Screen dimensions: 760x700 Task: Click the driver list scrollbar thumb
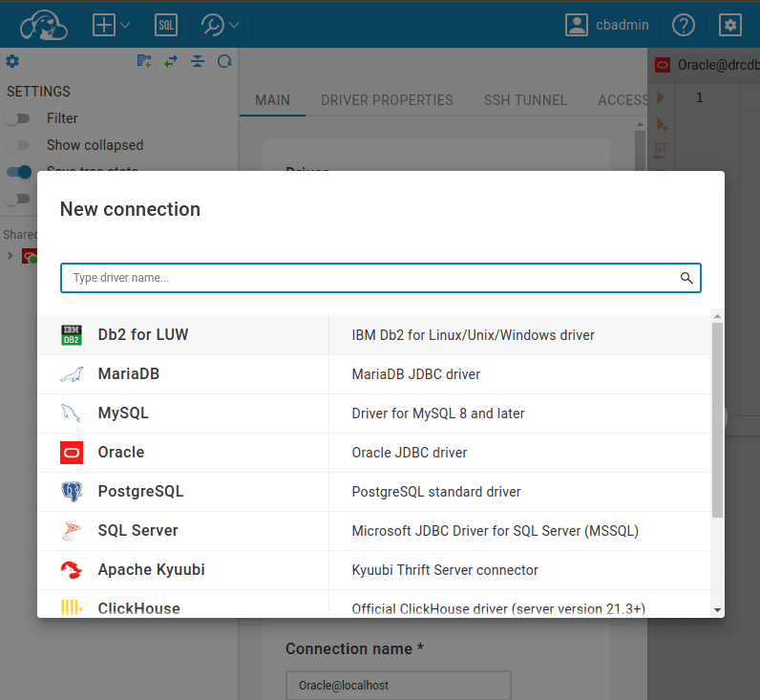(x=717, y=420)
